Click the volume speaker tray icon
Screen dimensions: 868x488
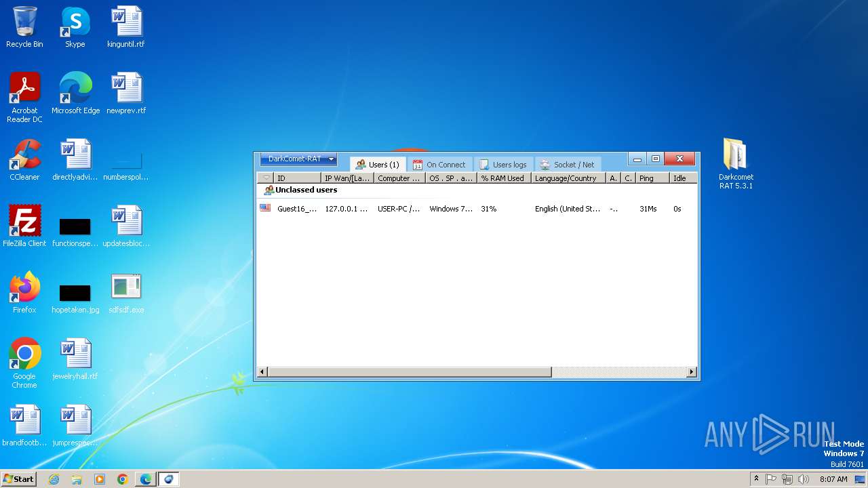click(804, 479)
